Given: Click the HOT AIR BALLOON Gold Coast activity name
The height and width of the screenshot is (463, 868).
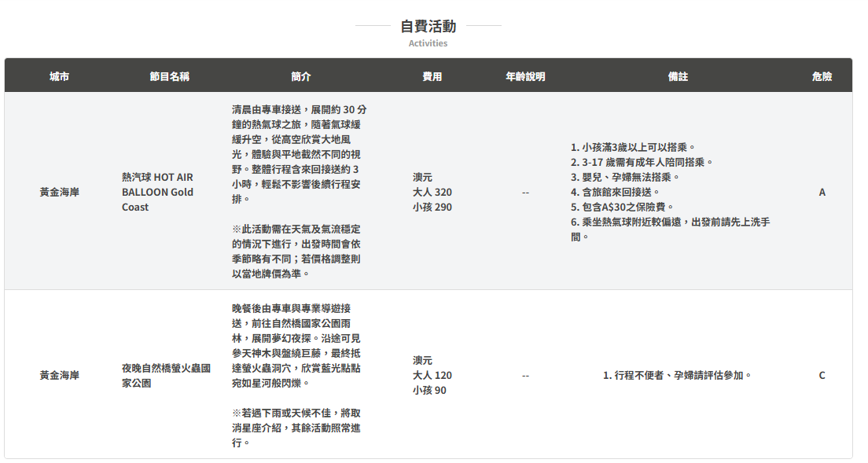Looking at the screenshot, I should [157, 192].
